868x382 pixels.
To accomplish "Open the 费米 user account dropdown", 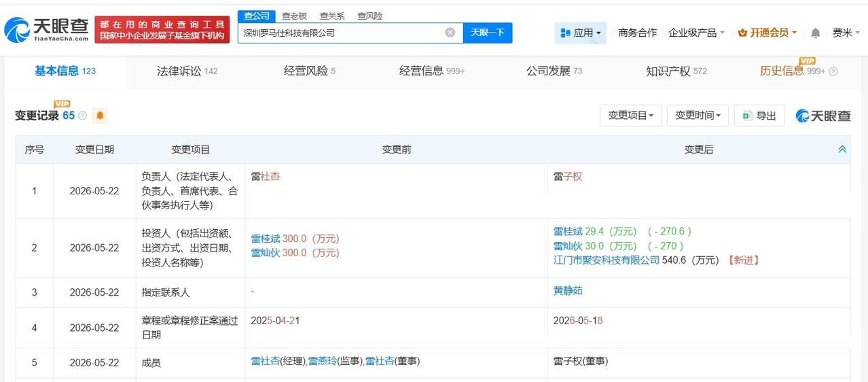I will (846, 33).
